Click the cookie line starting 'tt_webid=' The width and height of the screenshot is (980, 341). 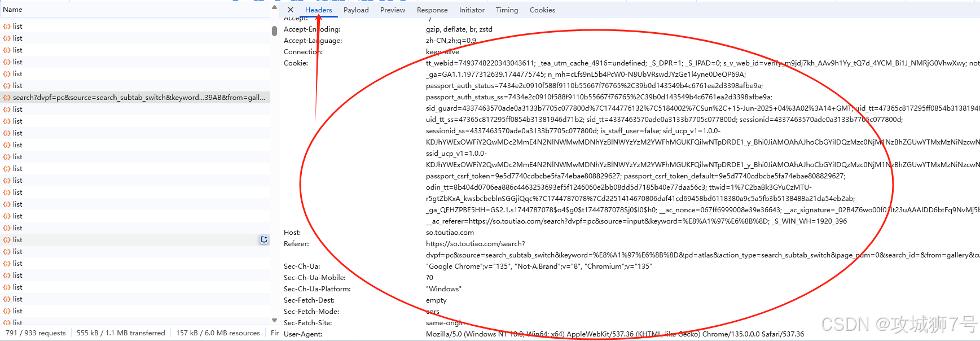(702, 63)
